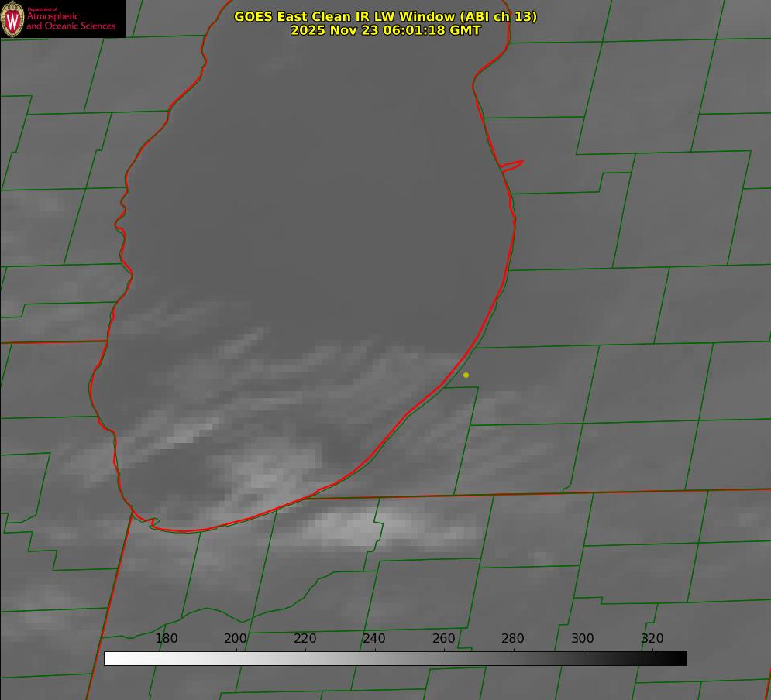The height and width of the screenshot is (700, 771).
Task: Click the 280 colorbar tick label
Action: 513,638
